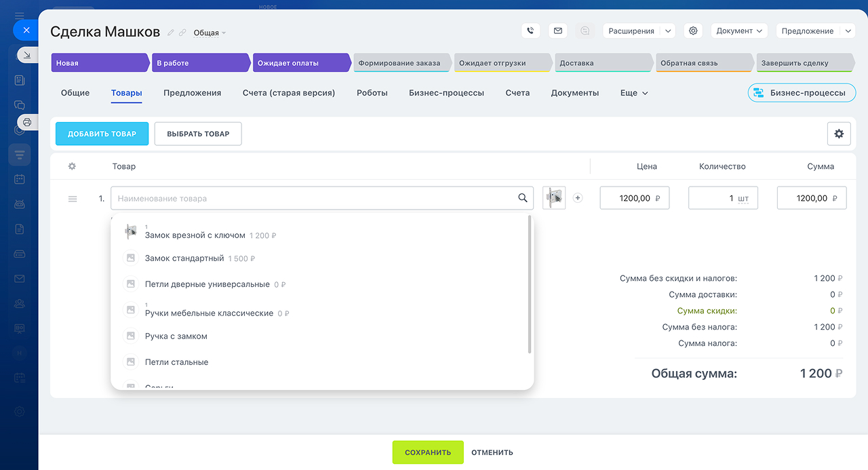Screen dimensions: 868x470
Task: Copy deal link using chain icon
Action: [182, 33]
